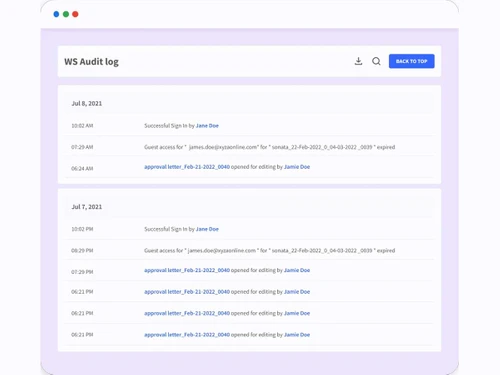500x375 pixels.
Task: Select the Jul 7, 2021 date heading
Action: pyautogui.click(x=87, y=207)
